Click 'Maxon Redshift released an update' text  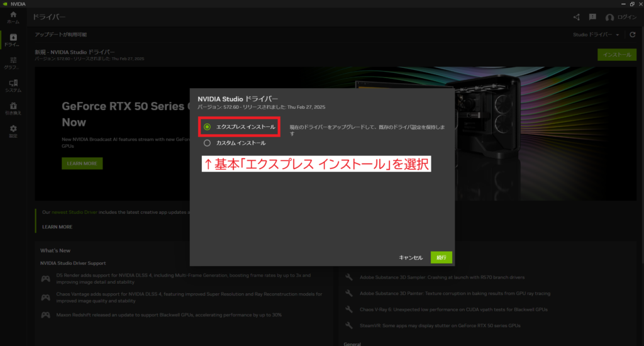169,315
